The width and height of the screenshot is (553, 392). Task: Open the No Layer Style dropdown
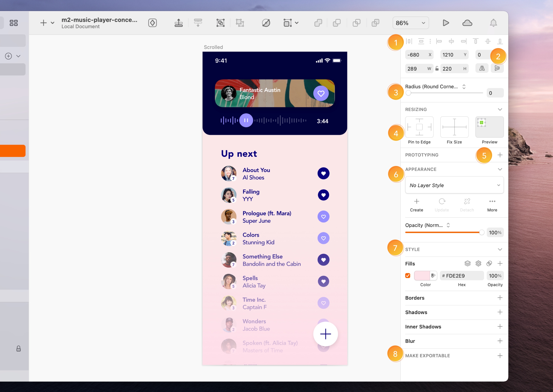(x=454, y=185)
